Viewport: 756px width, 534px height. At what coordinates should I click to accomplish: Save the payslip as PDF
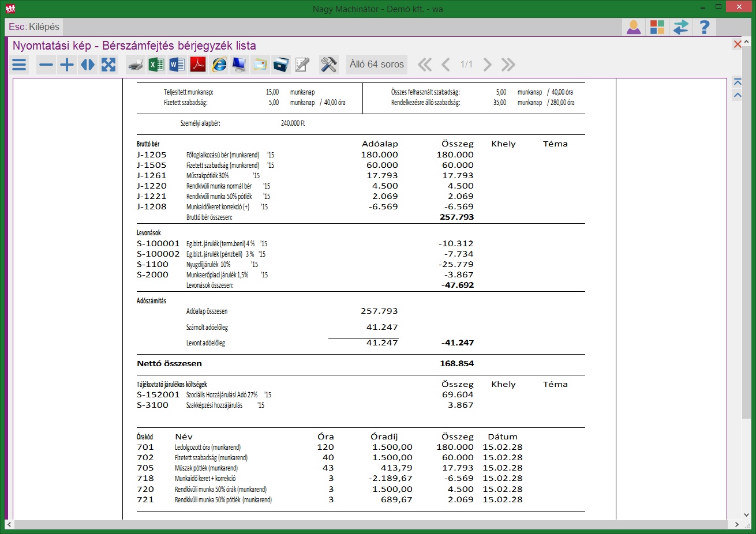(x=198, y=65)
